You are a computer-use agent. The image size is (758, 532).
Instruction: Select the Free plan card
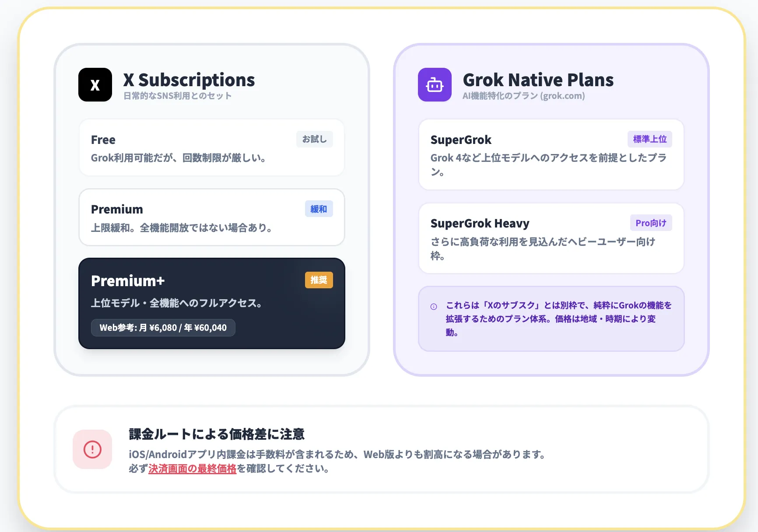pyautogui.click(x=211, y=147)
